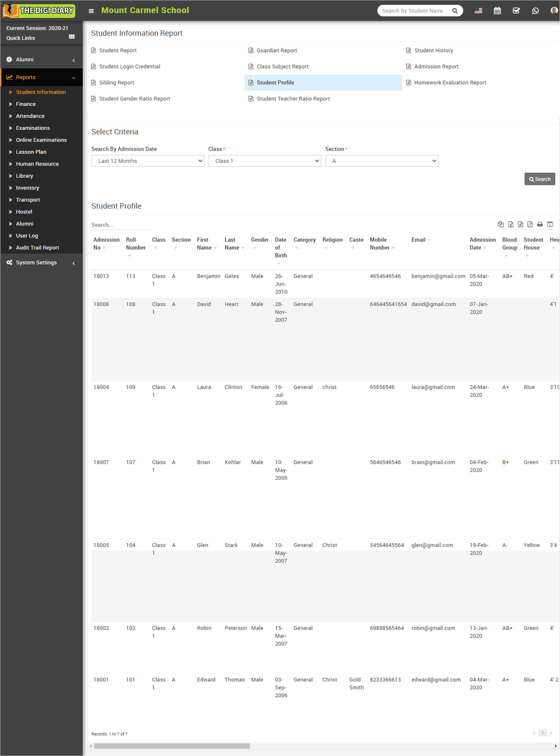Open the Class dropdown
This screenshot has height=756, width=560.
pyautogui.click(x=264, y=161)
